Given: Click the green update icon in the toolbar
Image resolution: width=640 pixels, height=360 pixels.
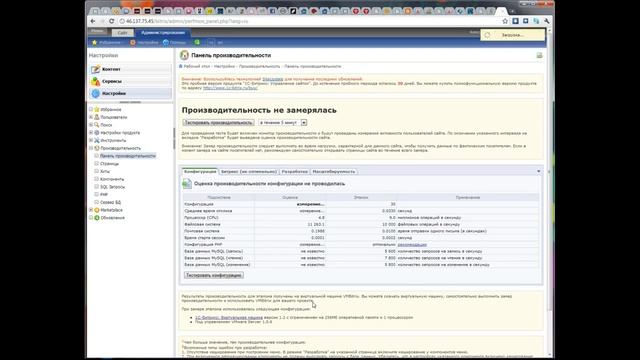Looking at the screenshot, I should 198,42.
